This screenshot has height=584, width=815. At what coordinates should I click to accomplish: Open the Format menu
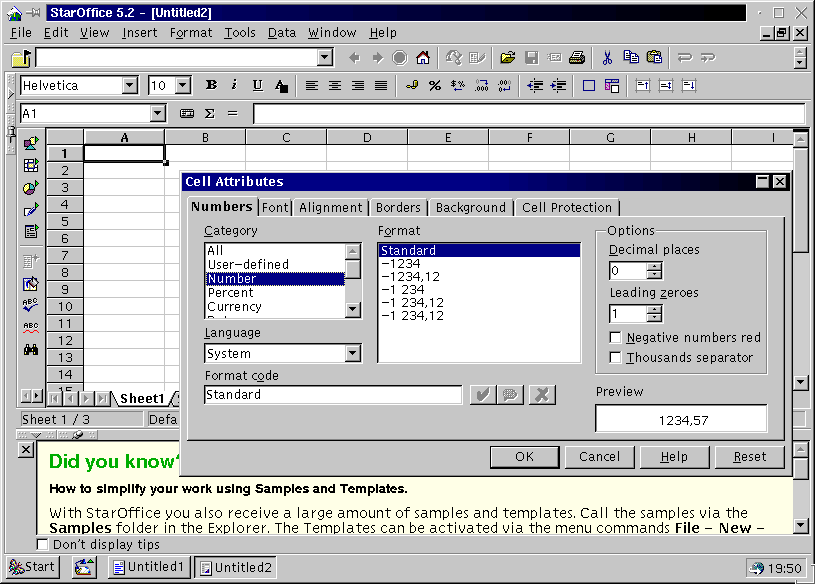(x=191, y=33)
